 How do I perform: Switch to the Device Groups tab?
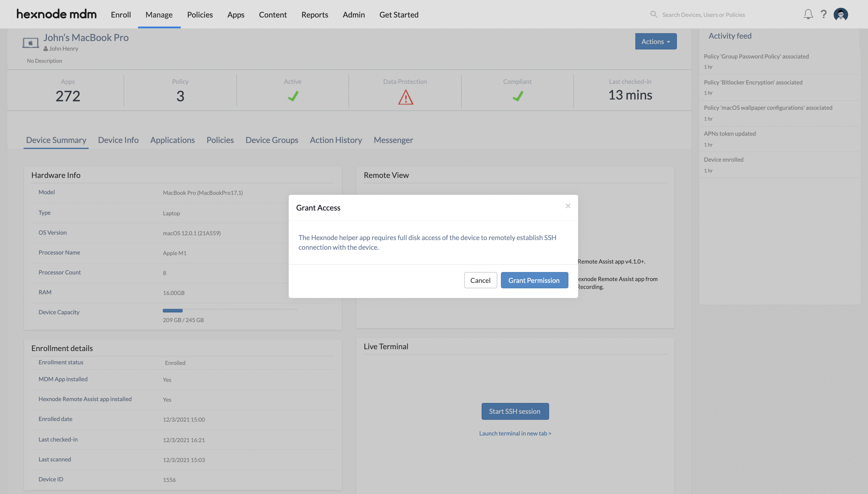(x=272, y=140)
